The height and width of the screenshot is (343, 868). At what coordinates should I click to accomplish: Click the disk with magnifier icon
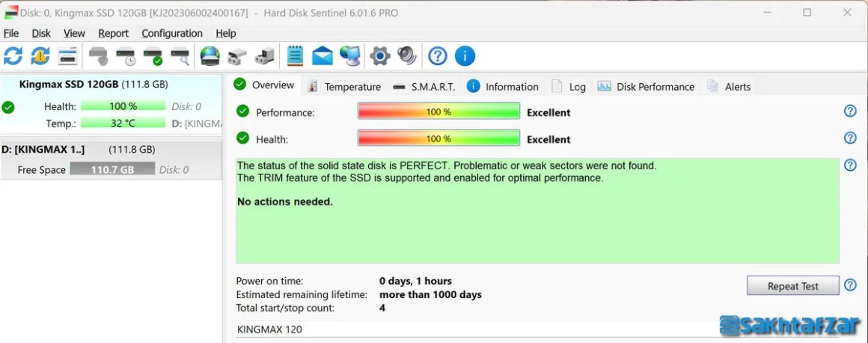[x=180, y=56]
